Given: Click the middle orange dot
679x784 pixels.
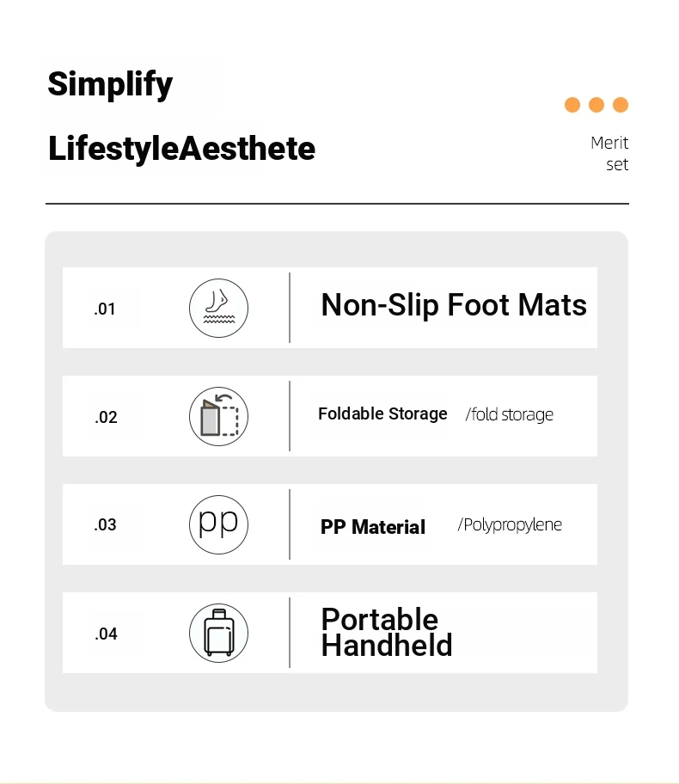Looking at the screenshot, I should click(596, 105).
